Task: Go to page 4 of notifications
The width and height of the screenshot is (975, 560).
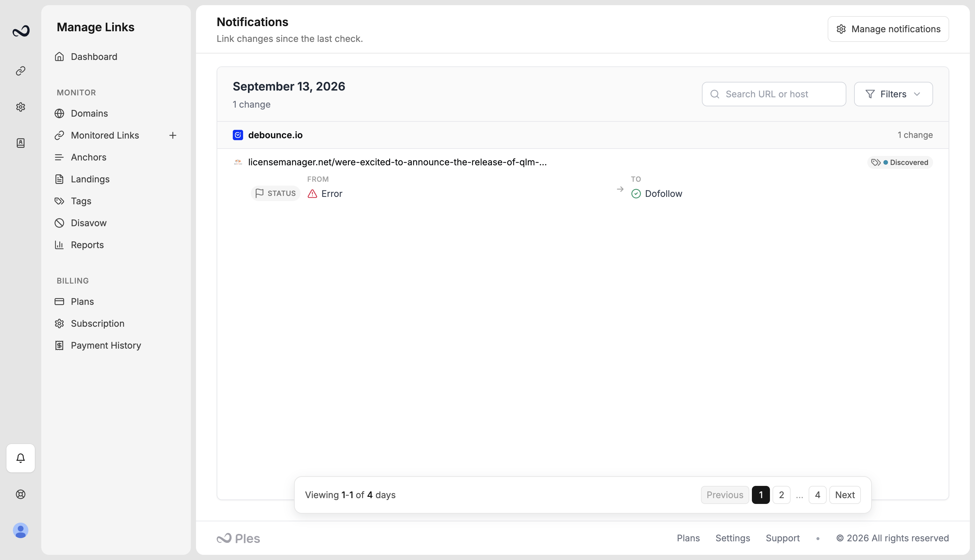Action: pyautogui.click(x=817, y=495)
